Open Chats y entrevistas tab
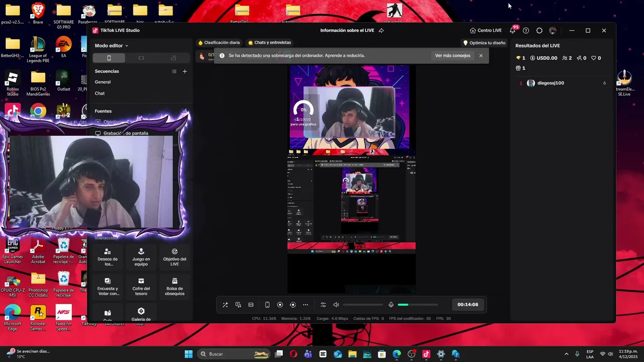644x362 pixels. [x=269, y=43]
